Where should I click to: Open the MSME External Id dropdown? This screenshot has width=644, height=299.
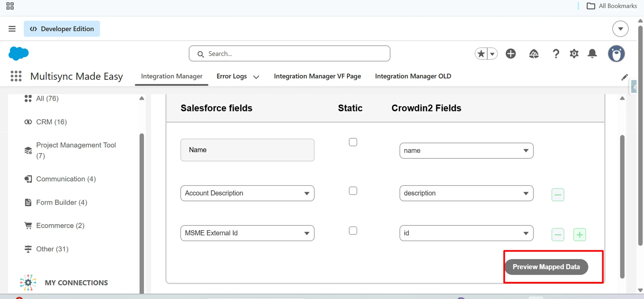tap(247, 233)
